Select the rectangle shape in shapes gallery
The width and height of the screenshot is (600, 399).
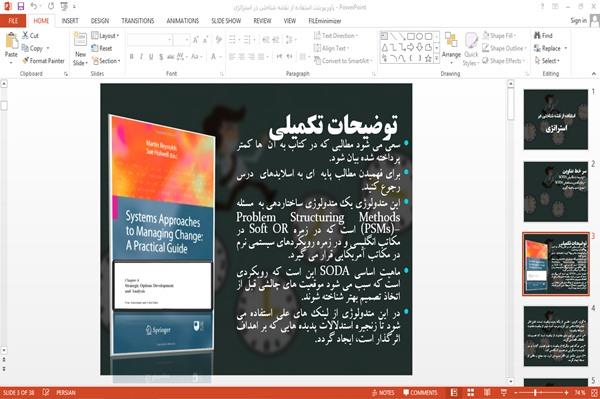coord(411,36)
